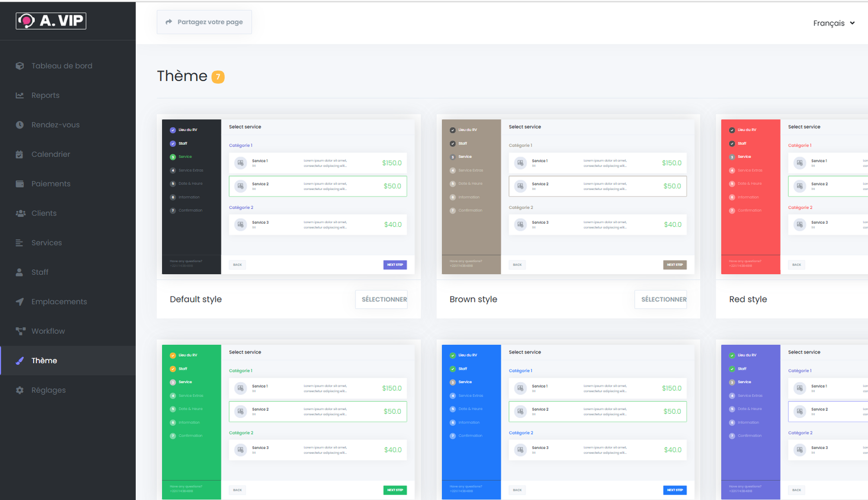Screen dimensions: 868x500
Task: Click the Calendrier calendar icon
Action: tap(20, 154)
